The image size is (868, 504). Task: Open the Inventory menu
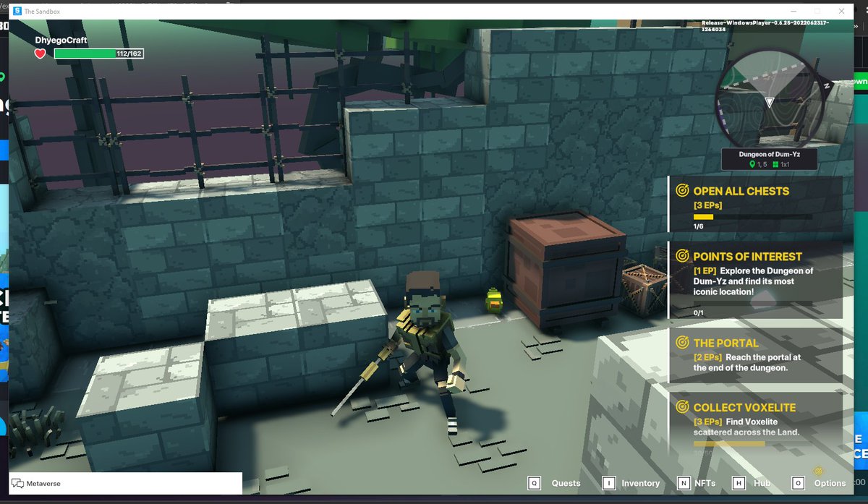point(641,483)
